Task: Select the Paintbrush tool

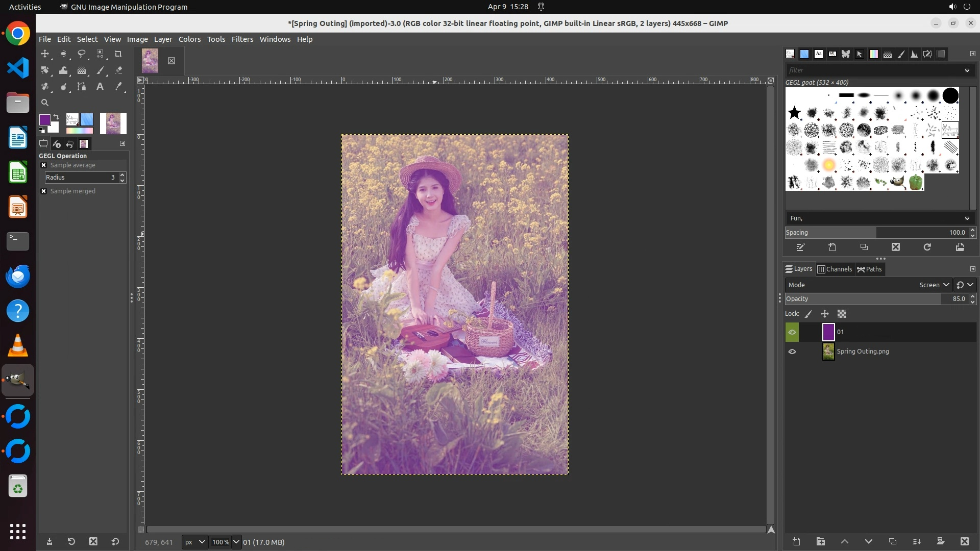Action: (x=100, y=70)
